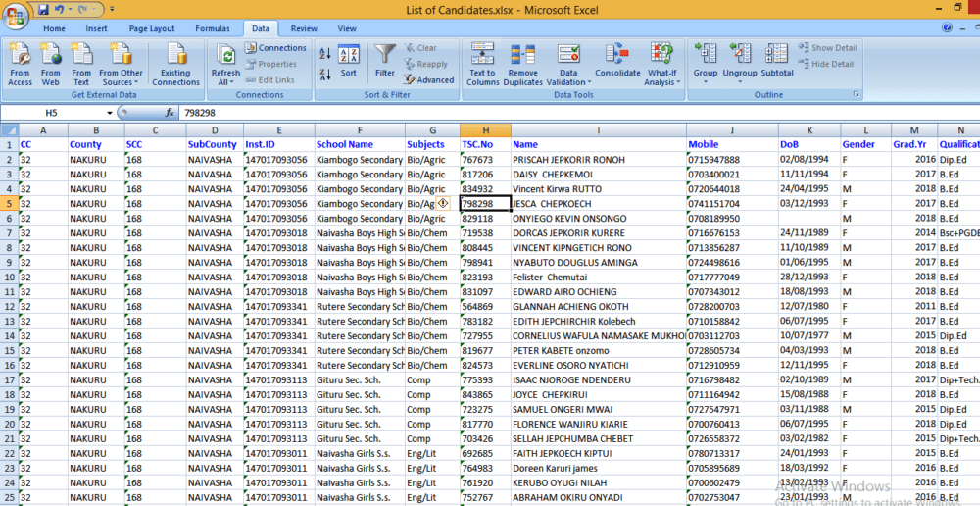Select the cell with FAITH JEPKOECH KIPTUI
The height and width of the screenshot is (506, 980).
pyautogui.click(x=598, y=453)
